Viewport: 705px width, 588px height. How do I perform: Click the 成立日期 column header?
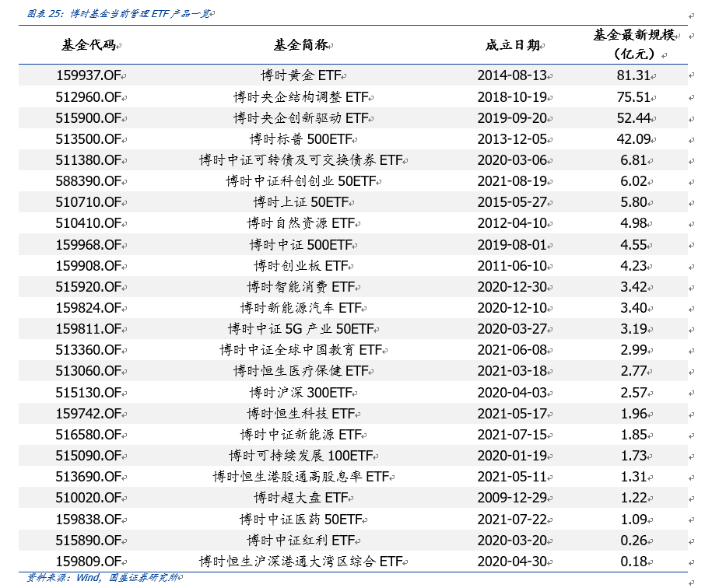(513, 45)
